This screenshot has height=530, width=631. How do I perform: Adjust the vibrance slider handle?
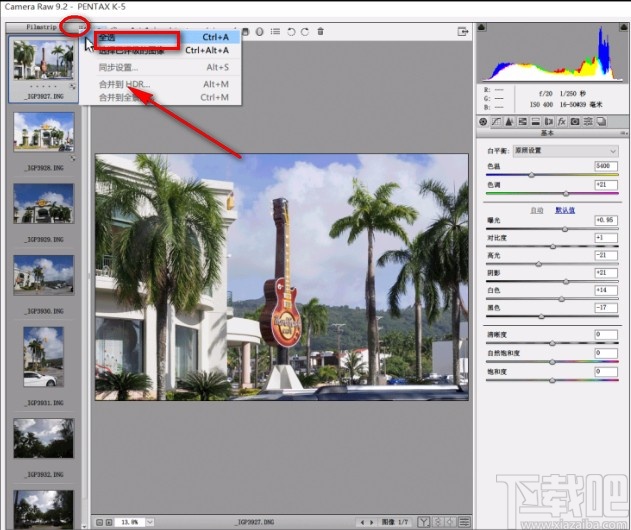[x=552, y=362]
